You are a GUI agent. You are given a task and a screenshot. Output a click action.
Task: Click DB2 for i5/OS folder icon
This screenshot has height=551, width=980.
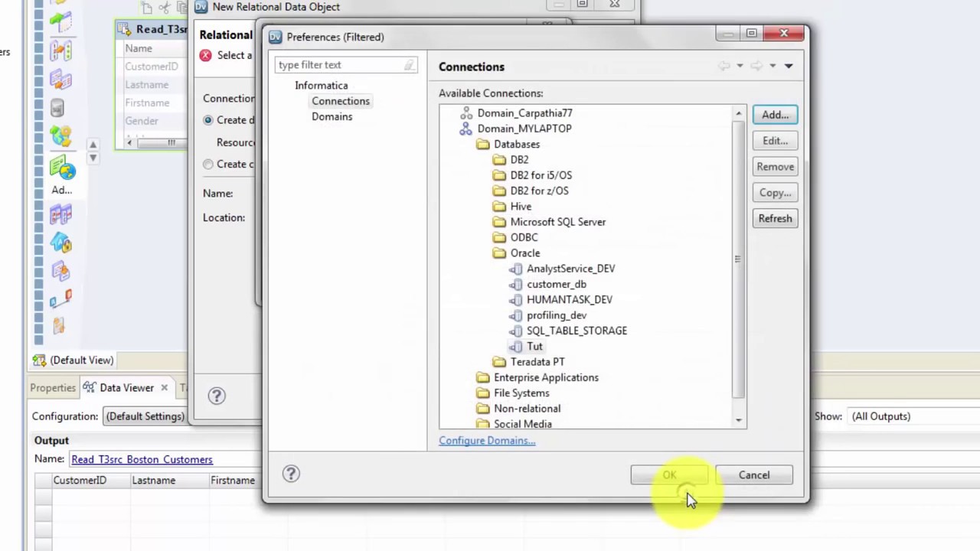pyautogui.click(x=499, y=175)
